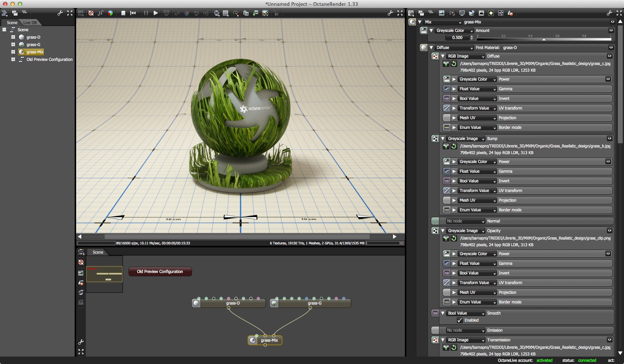The image size is (624, 364).
Task: Click the wrench icon in the outliner toolbar
Action: click(60, 13)
